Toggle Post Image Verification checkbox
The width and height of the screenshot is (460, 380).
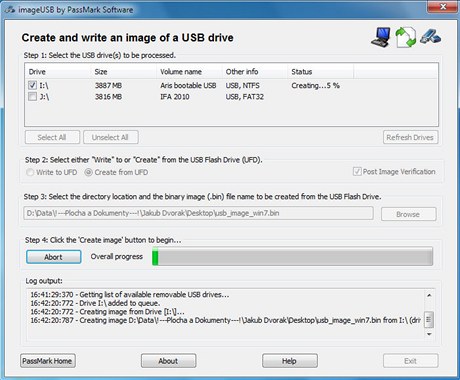[x=357, y=172]
